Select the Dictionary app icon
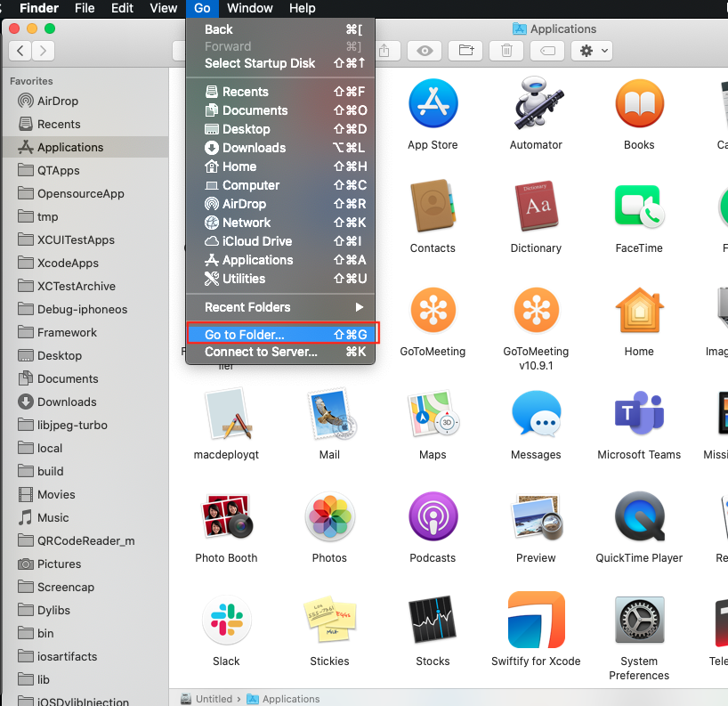The image size is (728, 706). click(x=537, y=207)
